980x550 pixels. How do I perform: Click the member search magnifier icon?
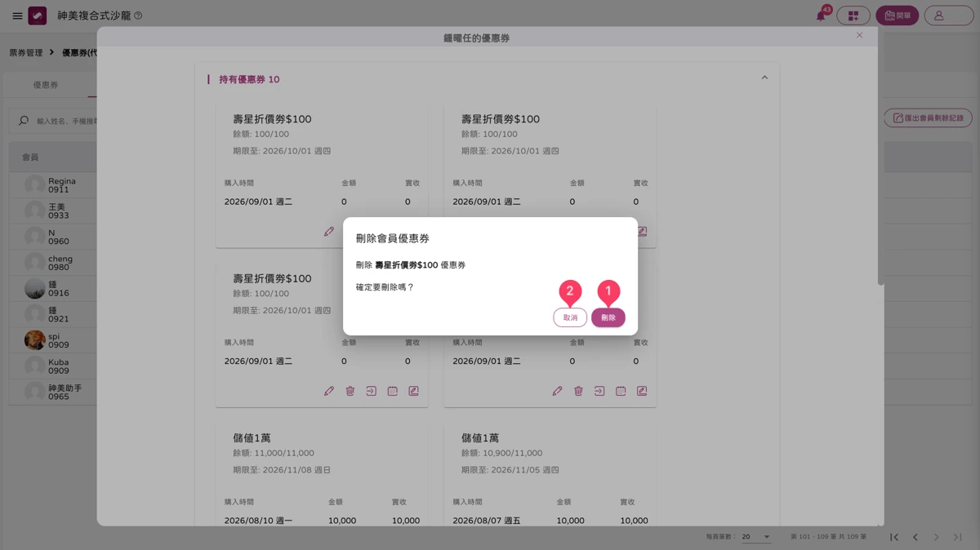pyautogui.click(x=24, y=121)
